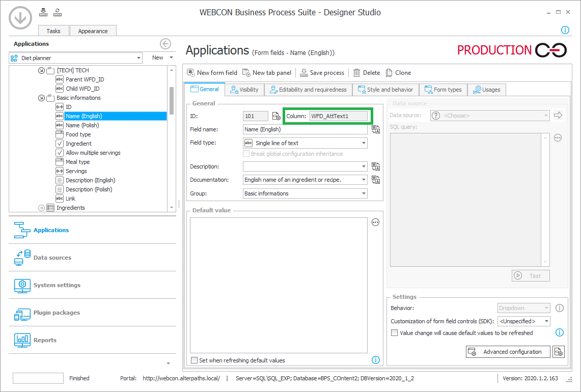Click the import stamp icon in title bar
581x392 pixels.
pos(43,12)
